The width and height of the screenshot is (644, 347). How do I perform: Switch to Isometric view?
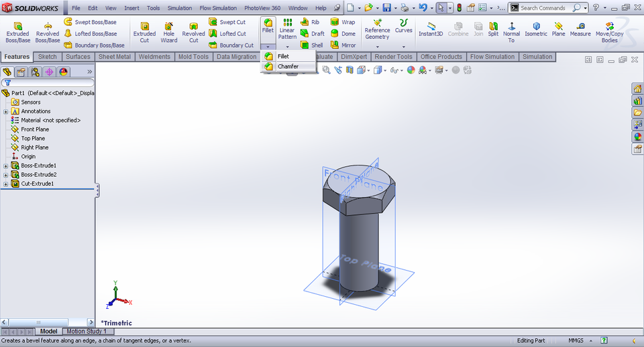point(536,29)
